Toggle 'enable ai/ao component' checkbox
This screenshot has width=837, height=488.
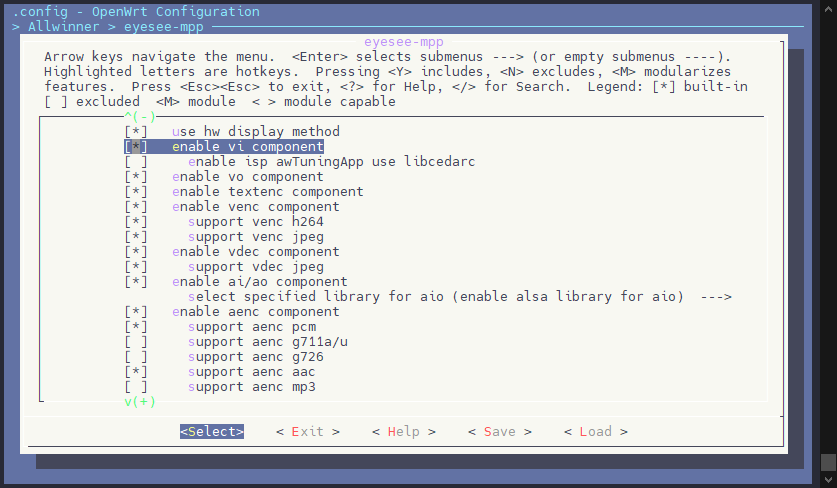click(136, 281)
